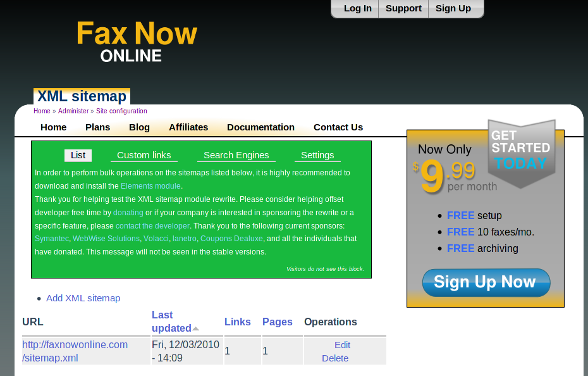Select Home in the main navigation

53,127
